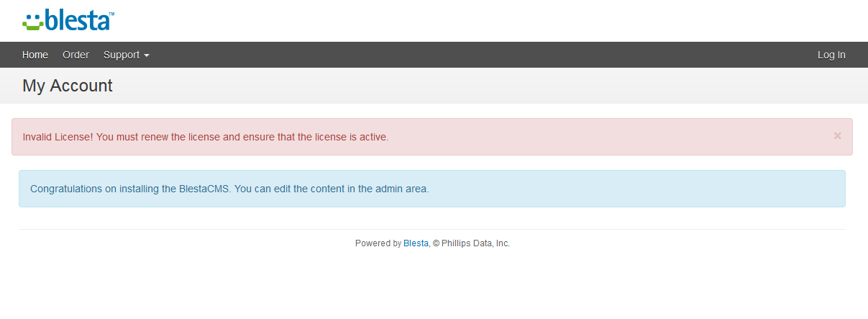Click the My Account page heading
This screenshot has height=319, width=868.
pos(68,86)
